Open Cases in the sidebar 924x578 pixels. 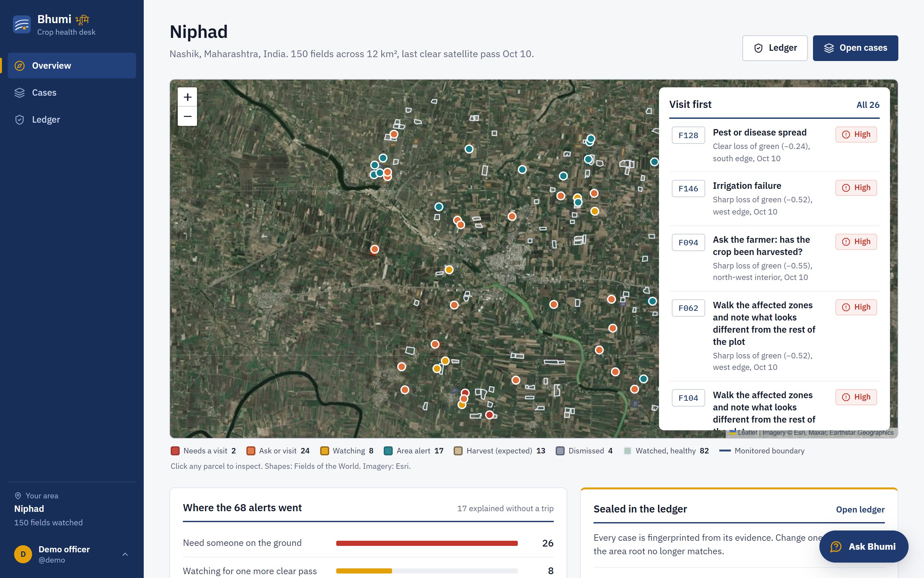click(x=72, y=92)
